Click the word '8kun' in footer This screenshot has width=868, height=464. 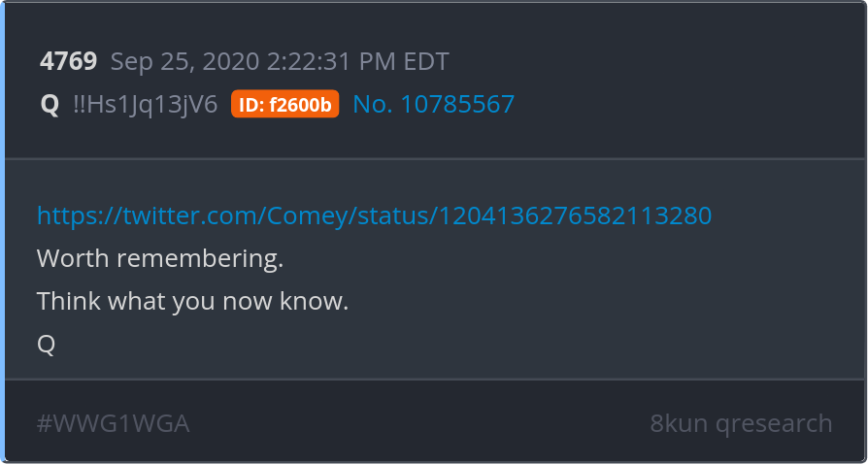tap(679, 423)
